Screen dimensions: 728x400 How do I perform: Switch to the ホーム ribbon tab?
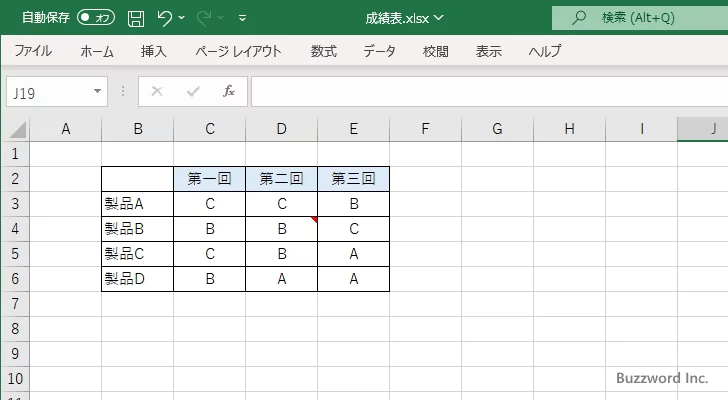(97, 51)
